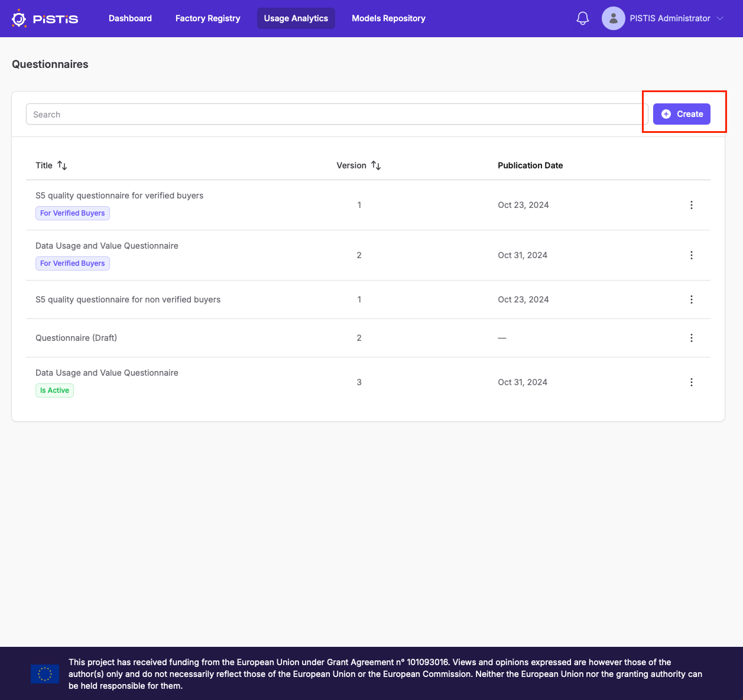The width and height of the screenshot is (743, 700).
Task: Open actions menu for Data Usage version 2
Action: coord(692,255)
